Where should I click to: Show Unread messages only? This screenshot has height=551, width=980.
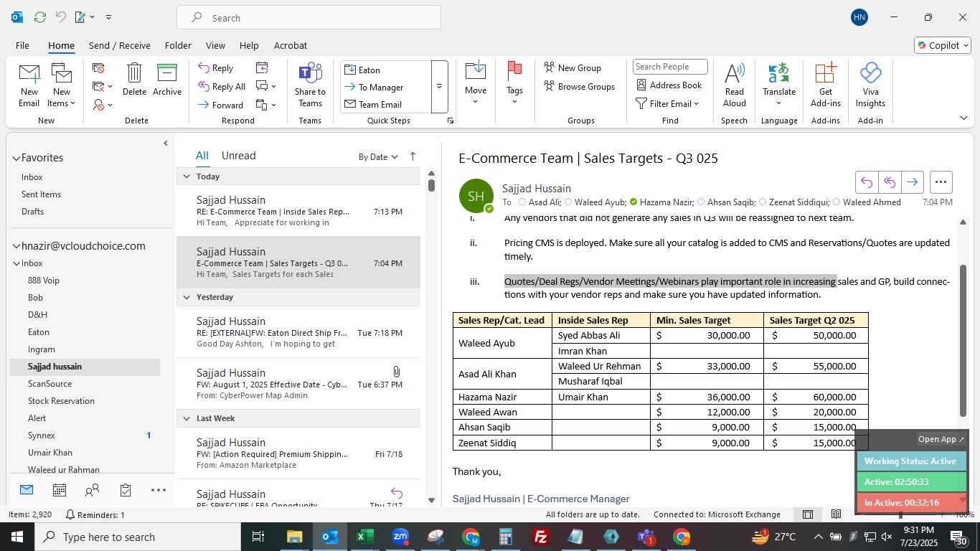pyautogui.click(x=238, y=156)
